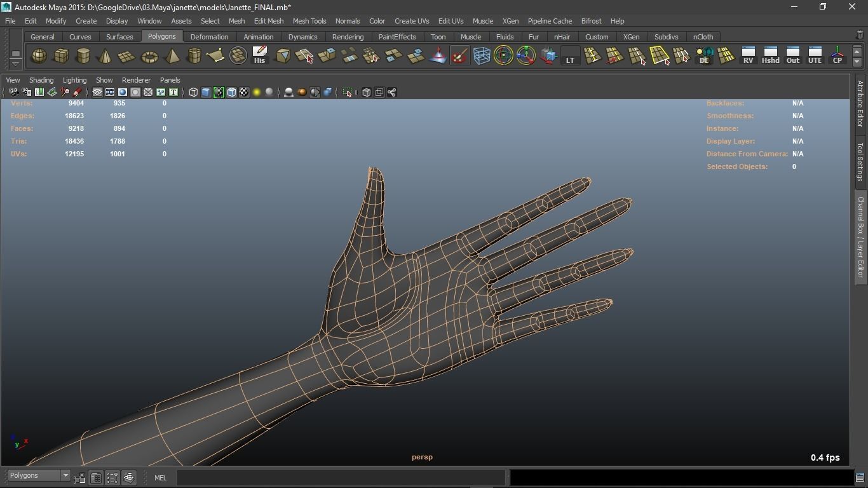Click the image plane panel icon
Screen dimensions: 868x488
pos(51,93)
